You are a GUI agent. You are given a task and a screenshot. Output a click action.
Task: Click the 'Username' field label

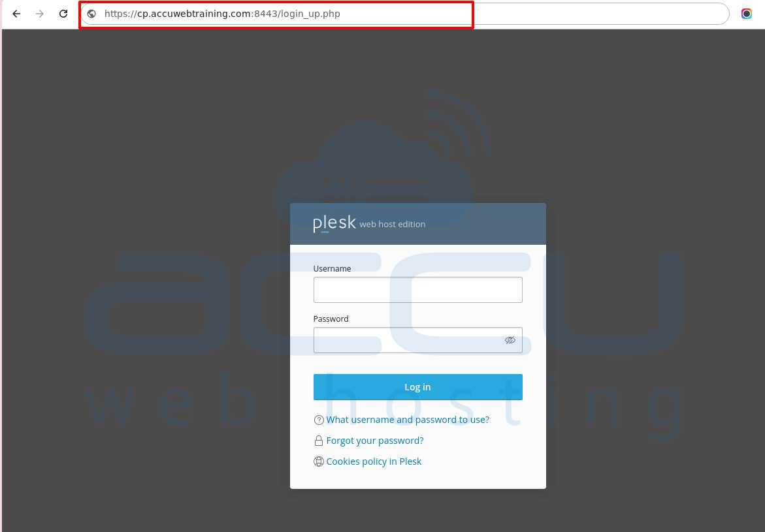tap(332, 269)
